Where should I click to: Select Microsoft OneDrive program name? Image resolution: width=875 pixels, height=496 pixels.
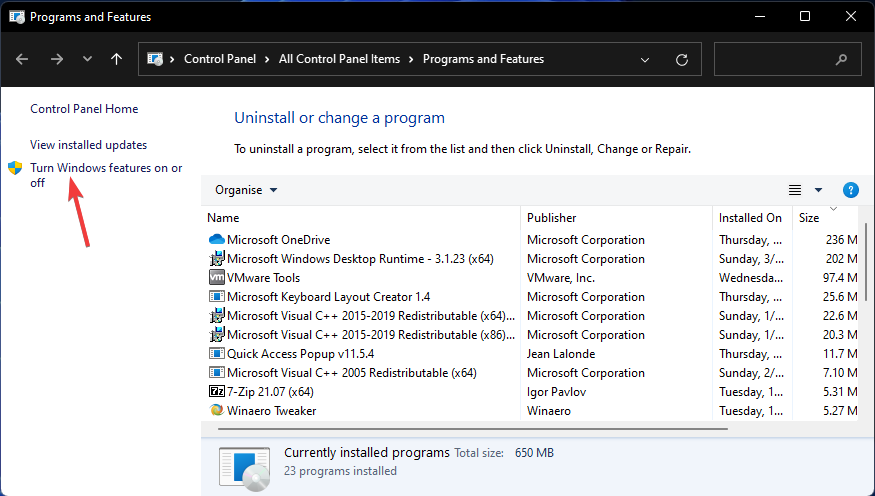pyautogui.click(x=278, y=240)
